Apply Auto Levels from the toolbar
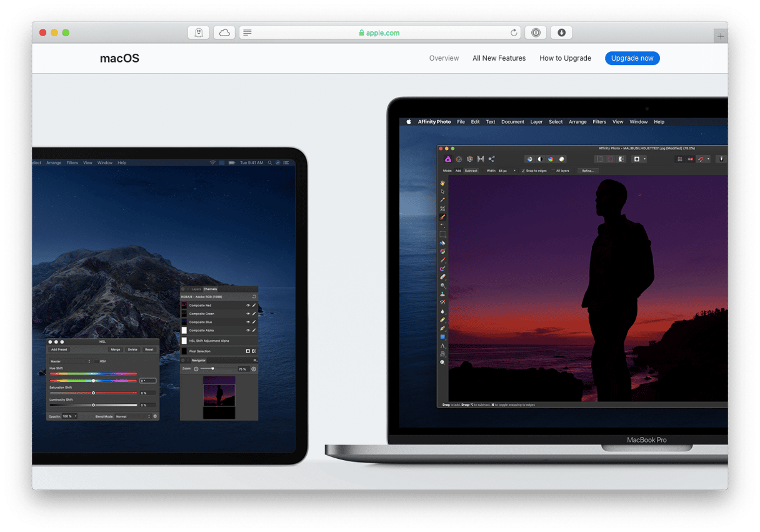 click(x=529, y=159)
